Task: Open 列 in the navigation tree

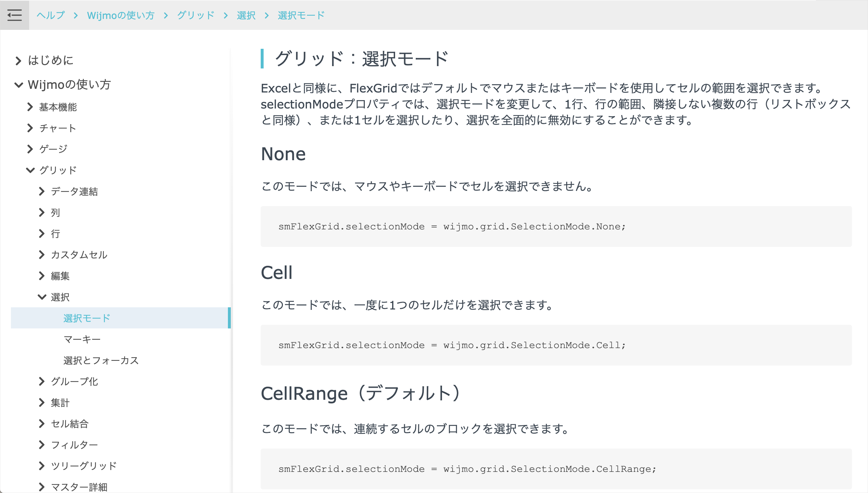Action: coord(55,212)
